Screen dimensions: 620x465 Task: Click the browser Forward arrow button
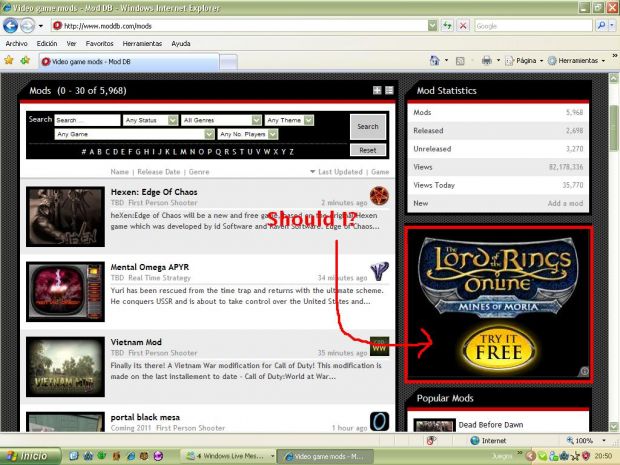27,26
